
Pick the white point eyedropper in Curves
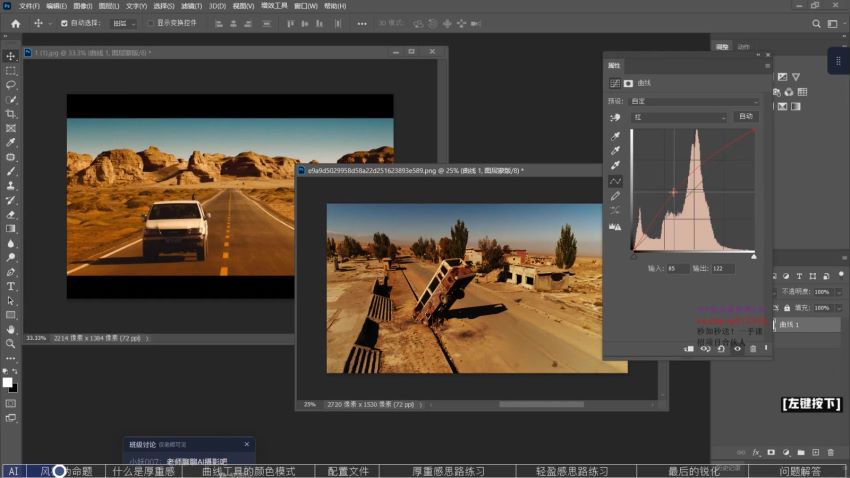[x=615, y=165]
